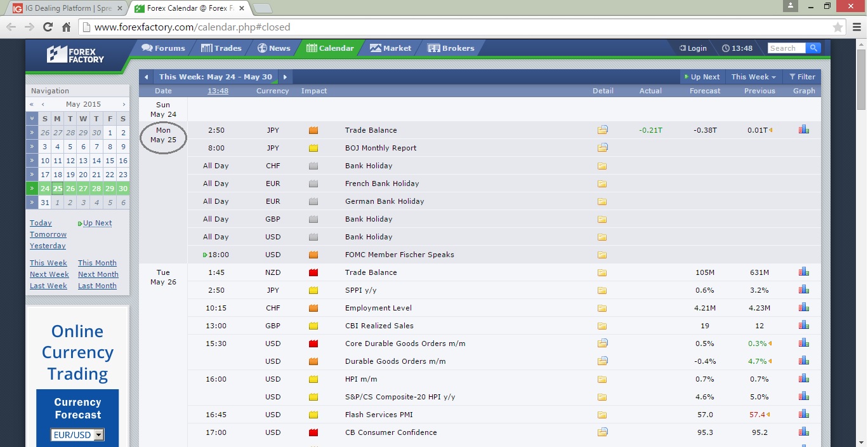Select week row starting May 10
Viewport: 868px width, 447px height.
(x=32, y=161)
